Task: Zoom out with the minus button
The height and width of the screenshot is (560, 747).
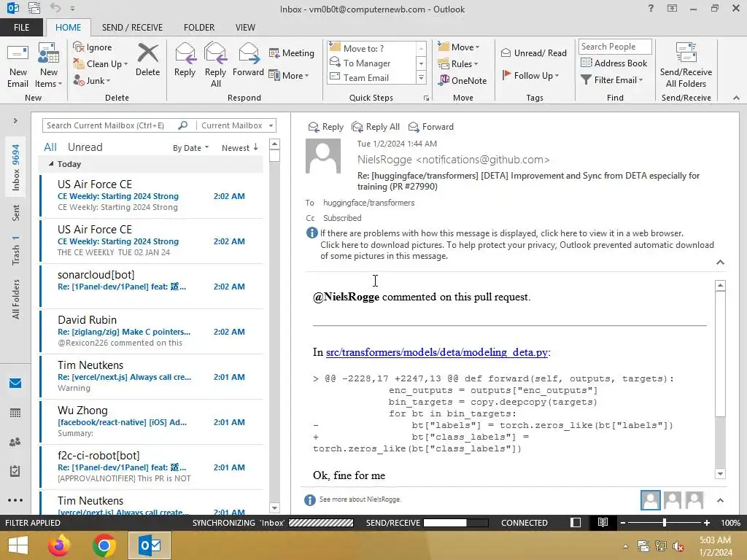Action: click(x=623, y=522)
